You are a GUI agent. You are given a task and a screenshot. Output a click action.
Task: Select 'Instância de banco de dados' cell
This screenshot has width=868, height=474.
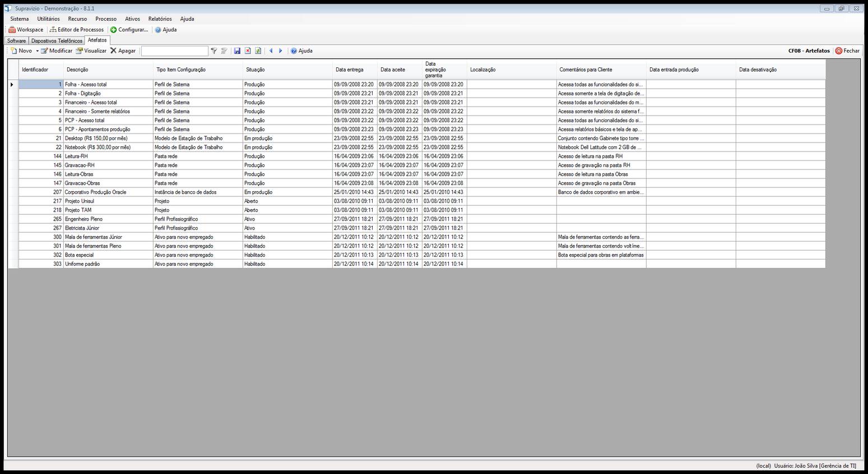[x=198, y=192]
